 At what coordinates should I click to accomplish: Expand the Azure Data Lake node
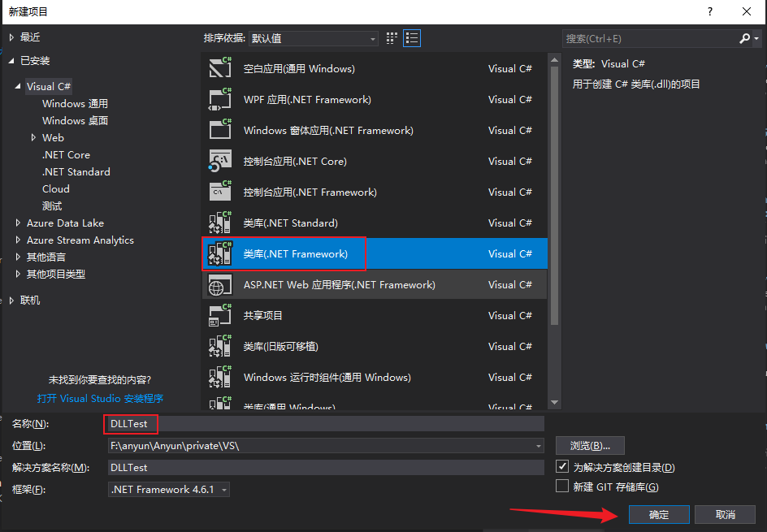coord(18,223)
